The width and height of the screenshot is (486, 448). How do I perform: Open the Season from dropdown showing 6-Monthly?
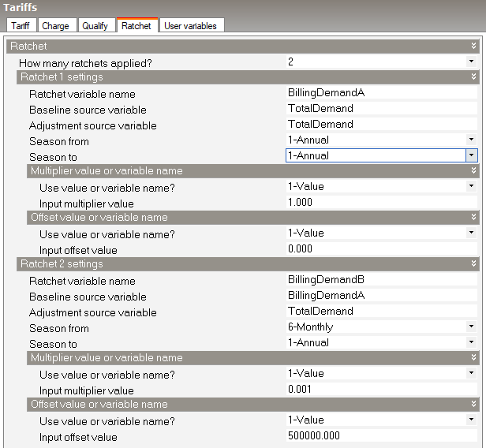click(x=471, y=327)
